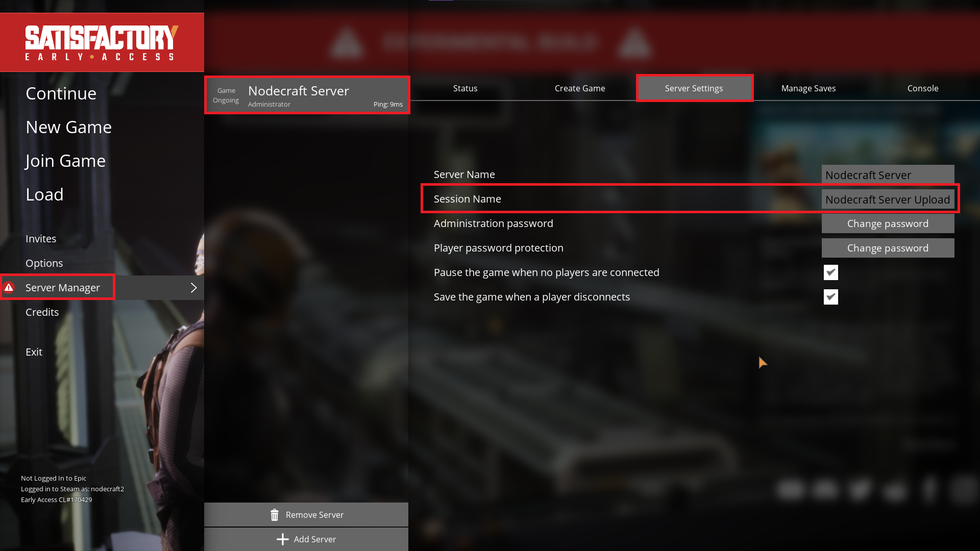Image resolution: width=980 pixels, height=551 pixels.
Task: Select the Status tab
Action: pos(465,88)
